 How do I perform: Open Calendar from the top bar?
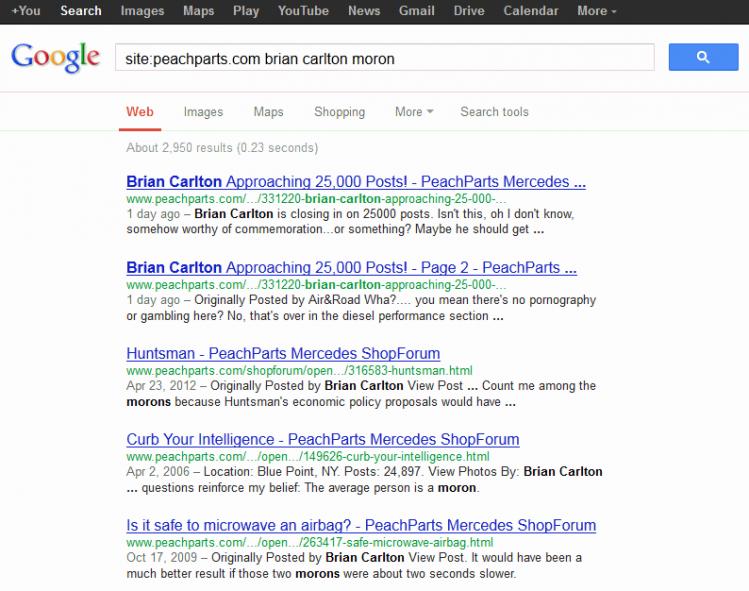[x=531, y=11]
